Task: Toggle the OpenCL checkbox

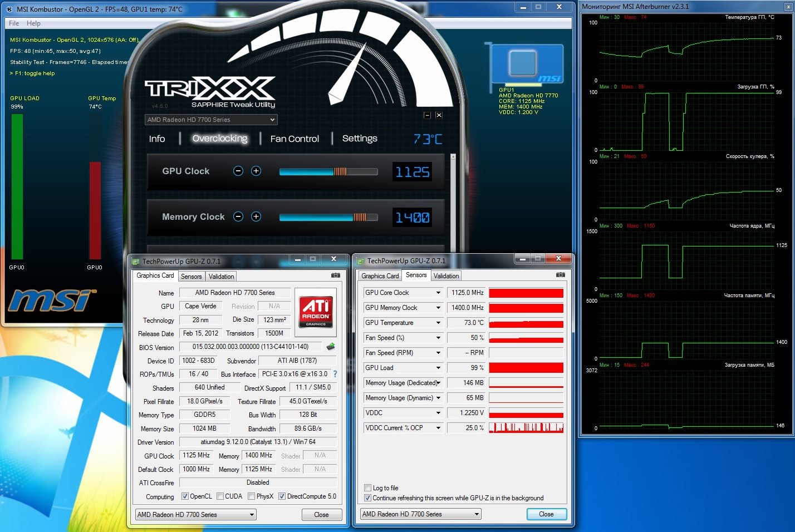Action: pos(185,496)
